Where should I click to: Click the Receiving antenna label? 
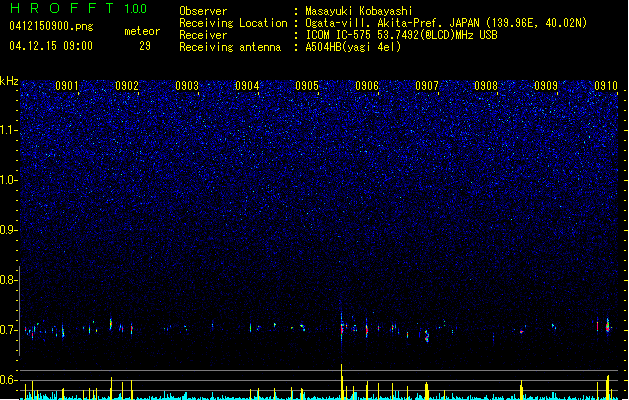[x=230, y=47]
